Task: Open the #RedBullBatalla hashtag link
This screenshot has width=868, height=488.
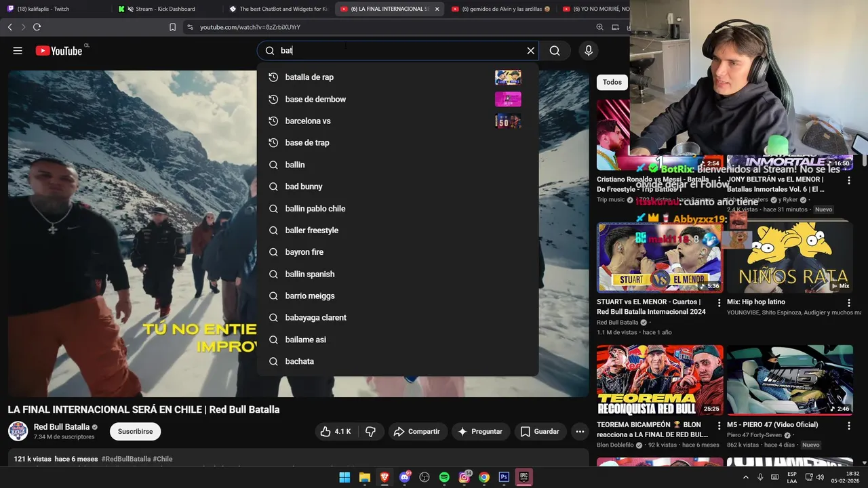Action: [126, 459]
